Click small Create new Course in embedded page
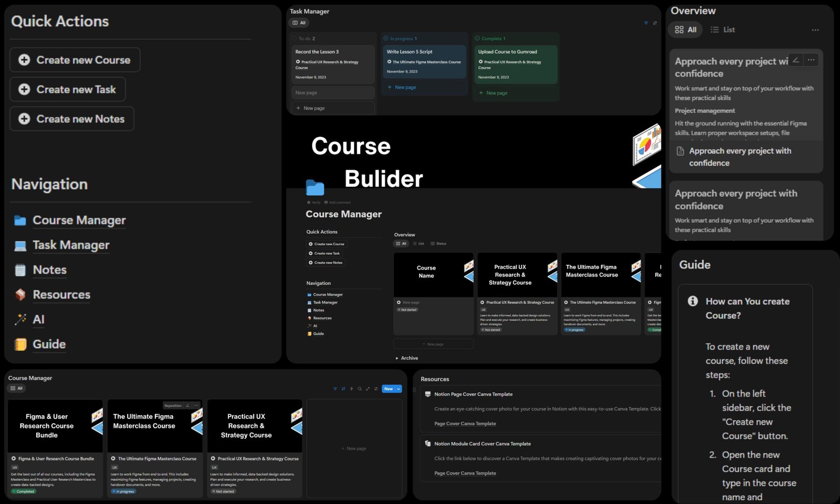This screenshot has width=840, height=504. [x=326, y=244]
